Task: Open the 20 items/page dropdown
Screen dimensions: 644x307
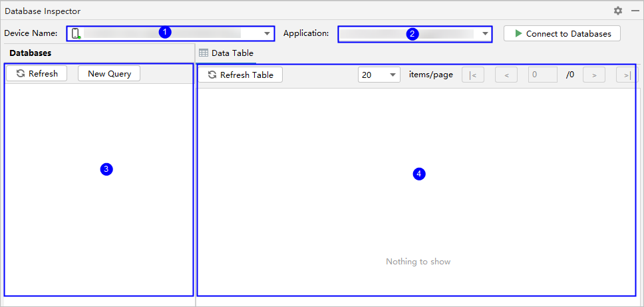Action: tap(379, 75)
